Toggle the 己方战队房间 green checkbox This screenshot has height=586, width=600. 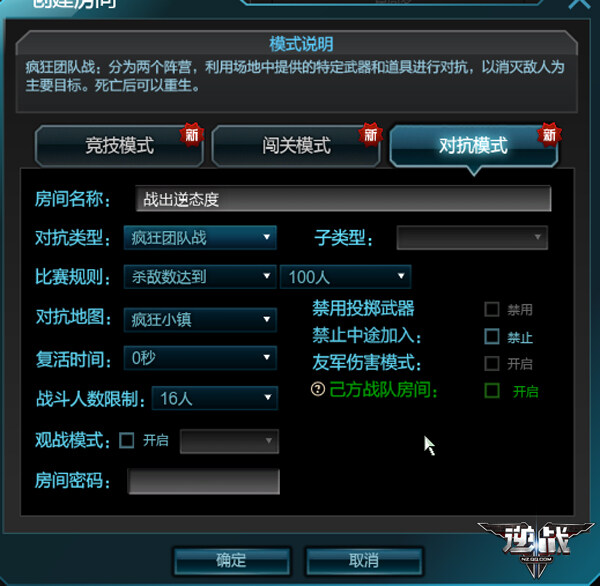492,391
